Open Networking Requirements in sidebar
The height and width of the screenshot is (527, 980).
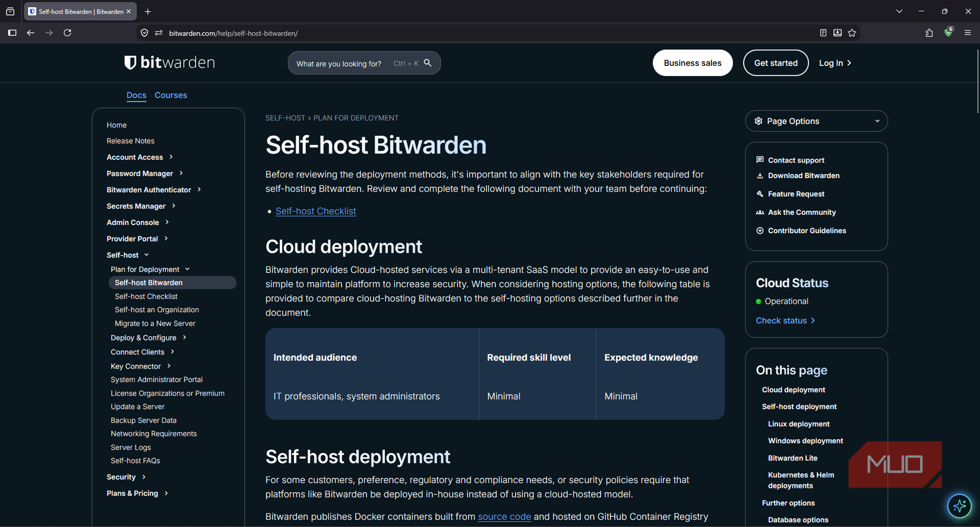point(153,434)
